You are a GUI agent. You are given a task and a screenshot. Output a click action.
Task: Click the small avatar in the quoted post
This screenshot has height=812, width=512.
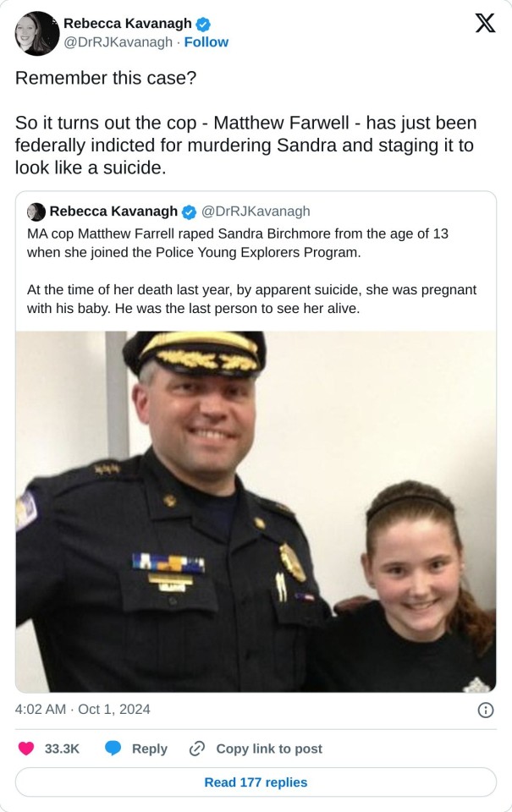[36, 211]
